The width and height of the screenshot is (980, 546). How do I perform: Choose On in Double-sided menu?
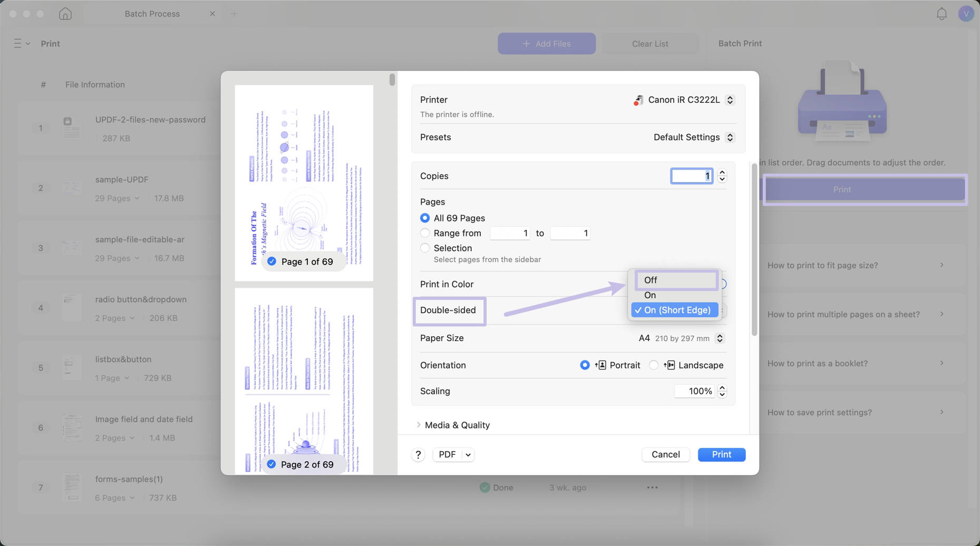[675, 296]
